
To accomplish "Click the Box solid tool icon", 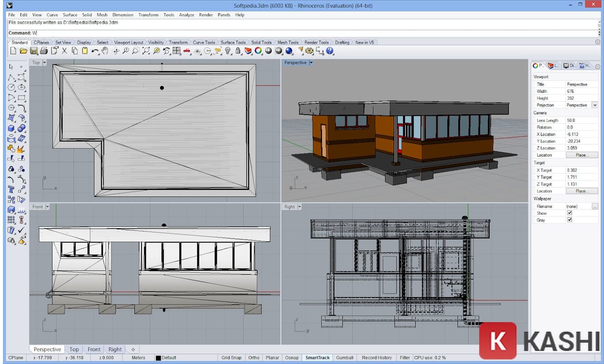I will (x=11, y=129).
